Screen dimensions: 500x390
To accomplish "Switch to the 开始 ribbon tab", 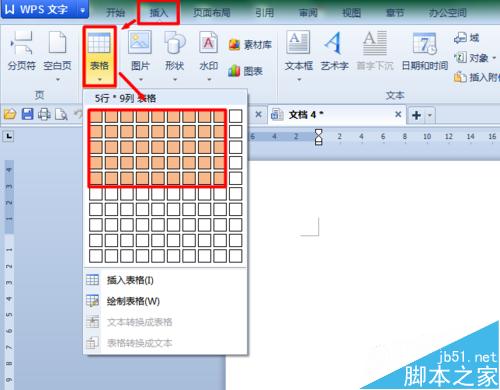I will click(115, 13).
